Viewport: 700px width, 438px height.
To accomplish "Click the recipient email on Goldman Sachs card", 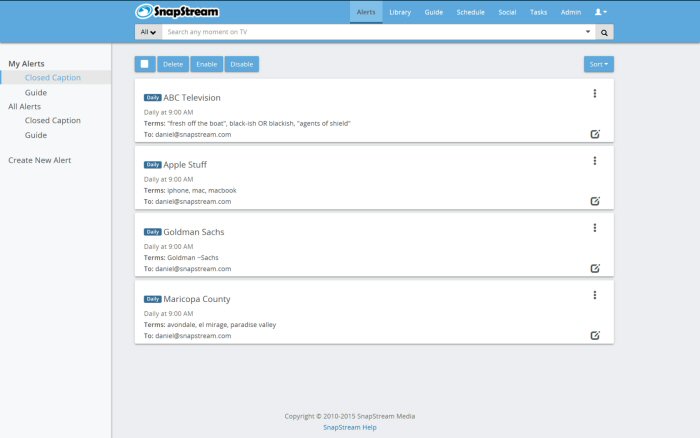I will 193,269.
